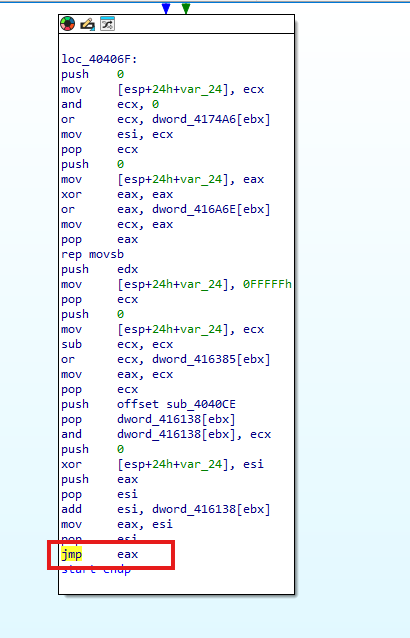Image resolution: width=410 pixels, height=638 pixels.
Task: Open the node color palette icon
Action: 68,24
